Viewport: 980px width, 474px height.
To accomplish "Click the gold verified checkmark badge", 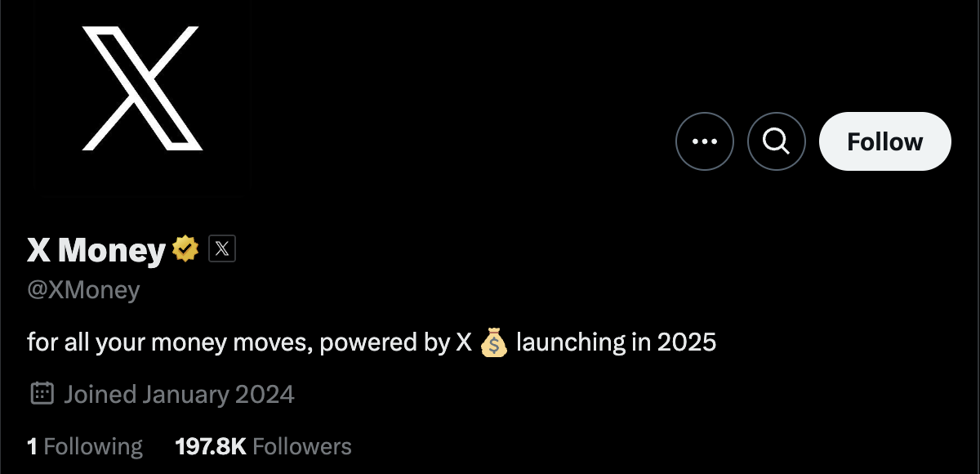I will [x=185, y=249].
